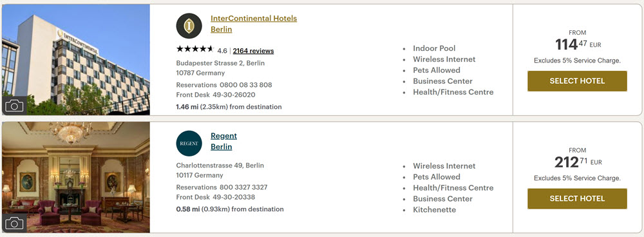Click the Regent lobby interior photo
The width and height of the screenshot is (644, 237).
click(76, 178)
